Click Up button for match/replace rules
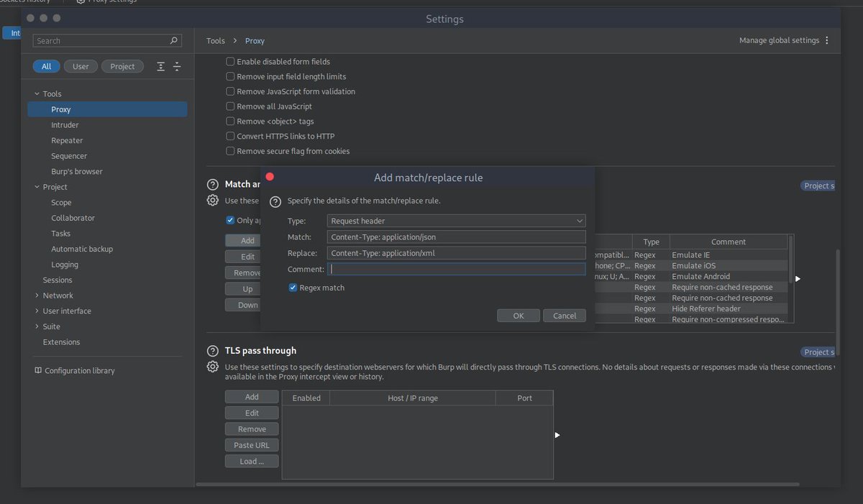 pos(243,289)
